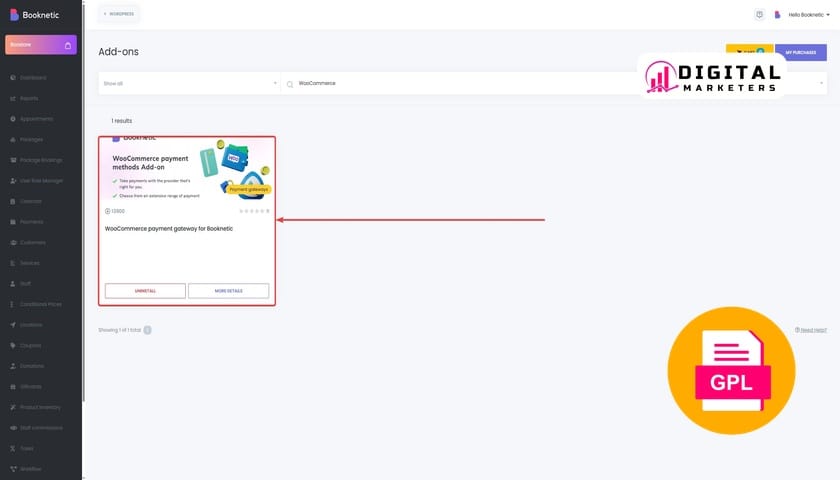Image resolution: width=840 pixels, height=480 pixels.
Task: Click the search magnifier icon
Action: coord(290,84)
